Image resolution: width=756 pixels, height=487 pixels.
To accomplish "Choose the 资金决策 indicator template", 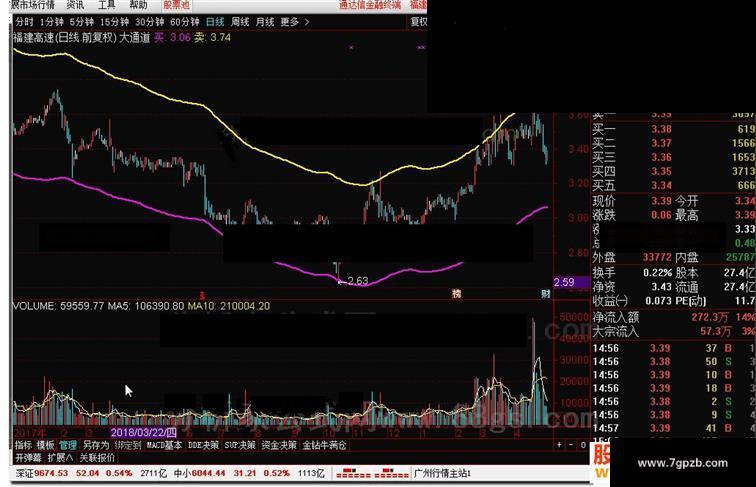I will coord(279,445).
